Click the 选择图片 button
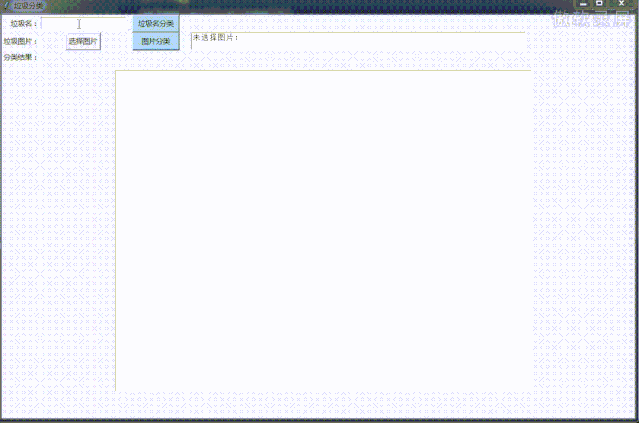 coord(83,41)
